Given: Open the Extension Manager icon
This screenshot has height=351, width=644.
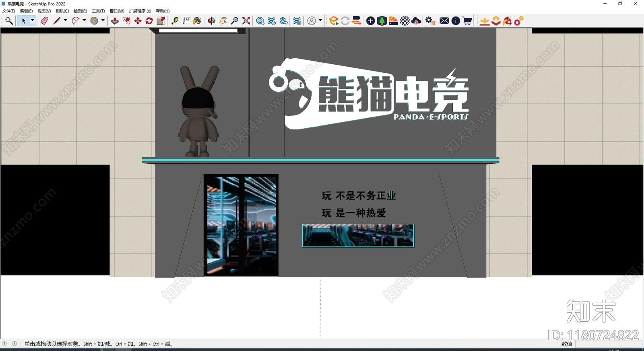Looking at the screenshot, I should 297,21.
